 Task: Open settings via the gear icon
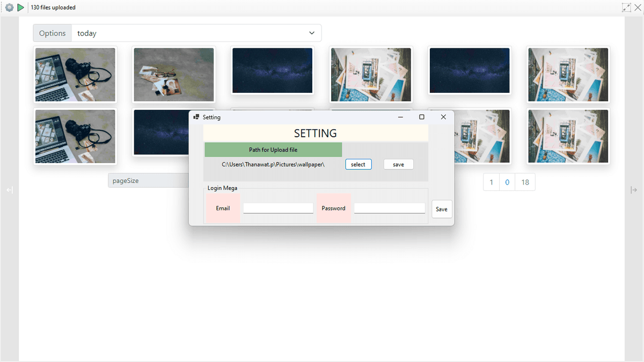pos(9,8)
